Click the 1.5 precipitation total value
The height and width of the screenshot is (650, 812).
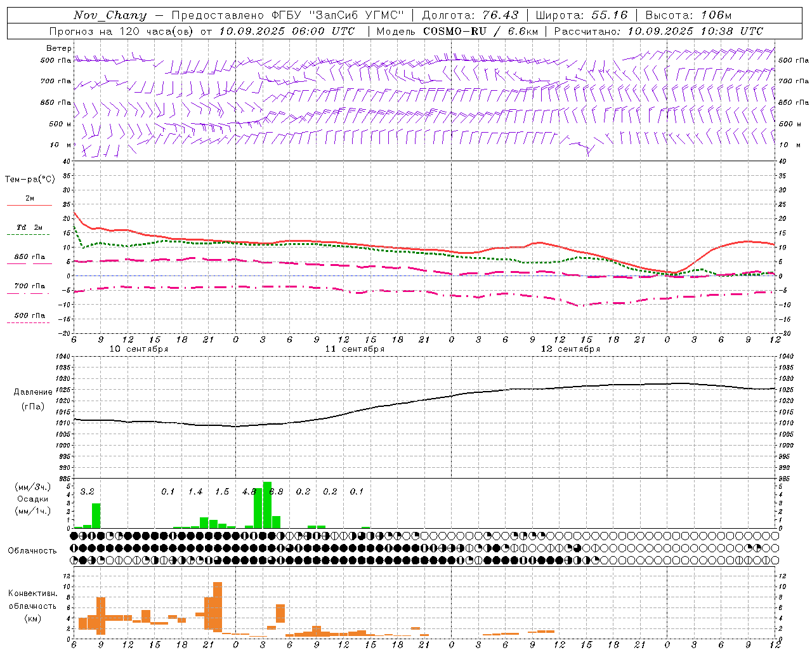click(222, 492)
